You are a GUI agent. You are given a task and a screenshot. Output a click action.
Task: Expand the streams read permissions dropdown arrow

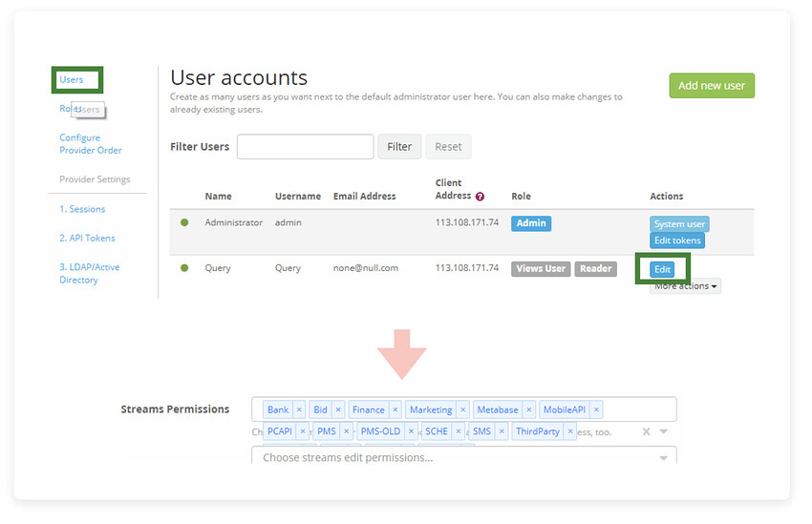pos(663,431)
